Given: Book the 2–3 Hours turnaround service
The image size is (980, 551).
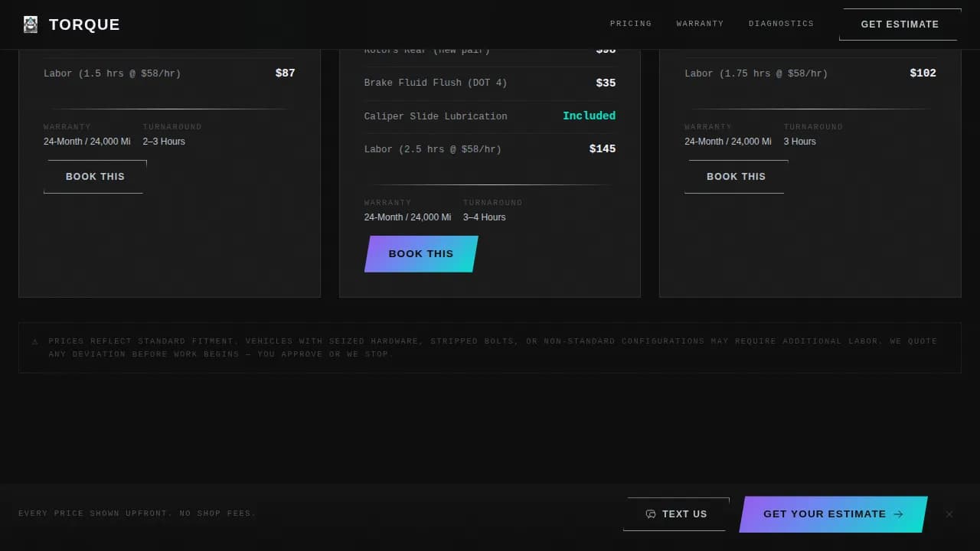Looking at the screenshot, I should point(95,177).
